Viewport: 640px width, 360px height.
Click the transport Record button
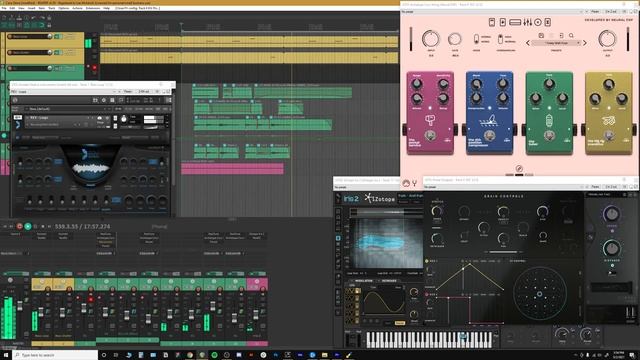coord(19,226)
